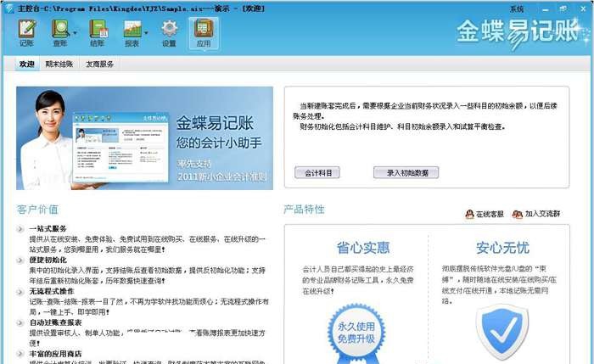The height and width of the screenshot is (364, 594).
Task: Expand the 查账 dropdown arrow
Action: click(75, 33)
